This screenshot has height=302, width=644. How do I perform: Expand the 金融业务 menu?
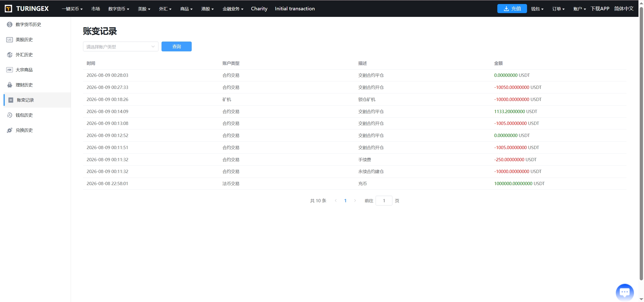coord(233,9)
